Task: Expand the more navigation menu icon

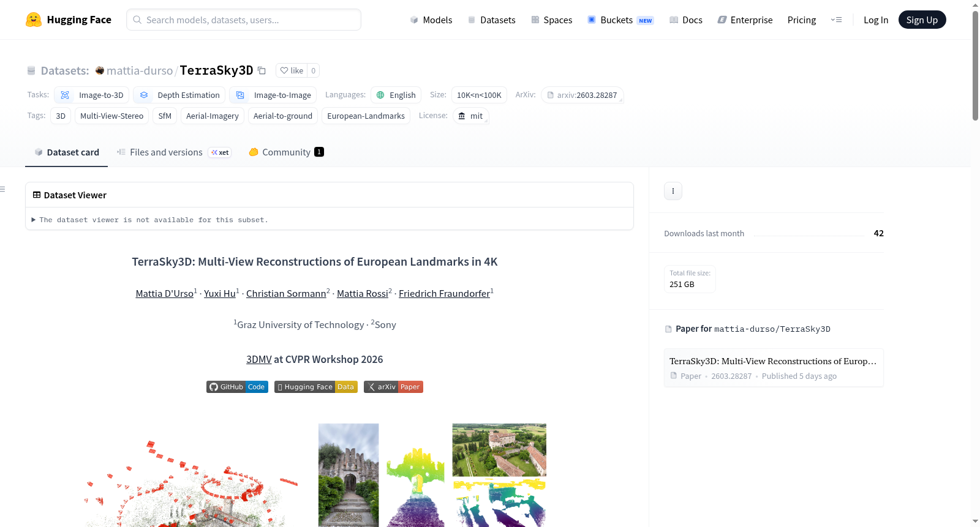Action: pos(836,20)
